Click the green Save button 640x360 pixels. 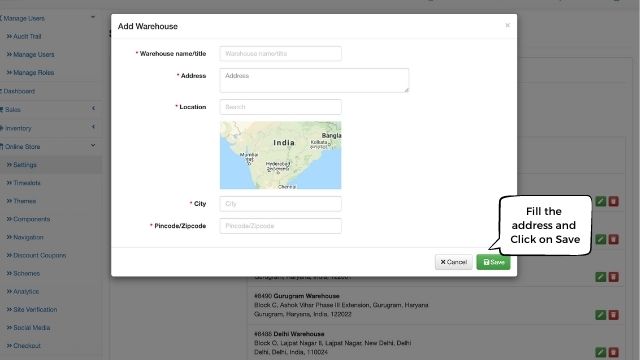coord(493,262)
